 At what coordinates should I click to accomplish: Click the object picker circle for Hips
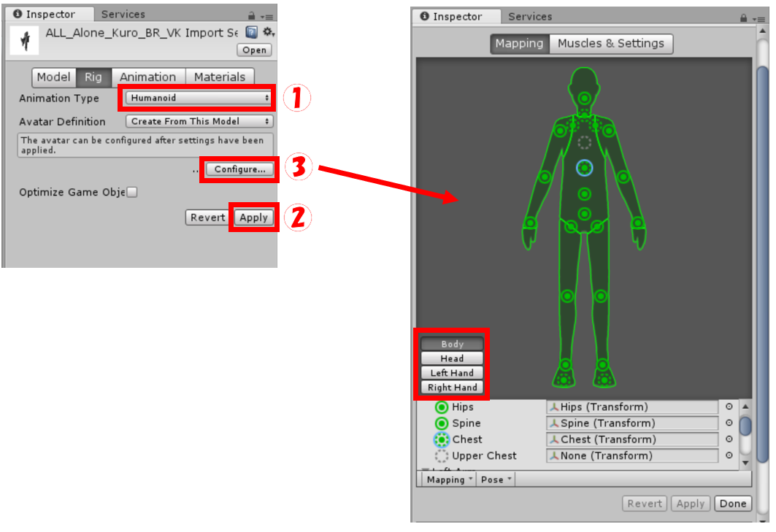tap(729, 407)
